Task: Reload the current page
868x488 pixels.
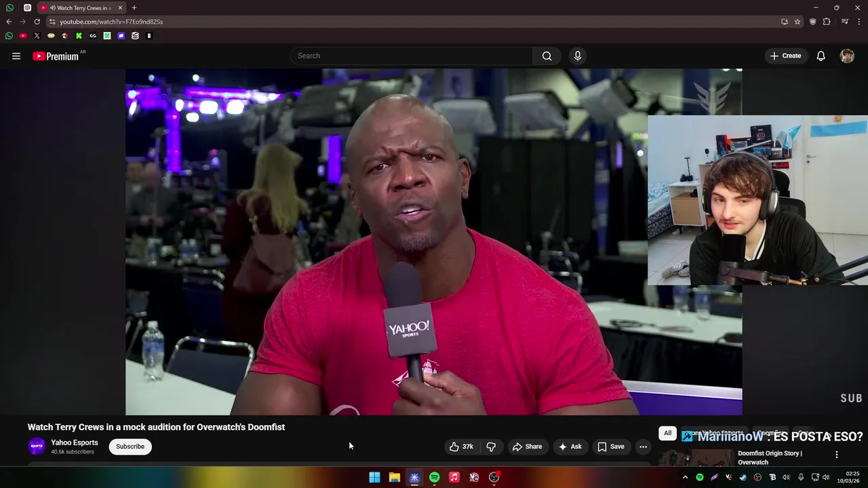Action: 37,22
